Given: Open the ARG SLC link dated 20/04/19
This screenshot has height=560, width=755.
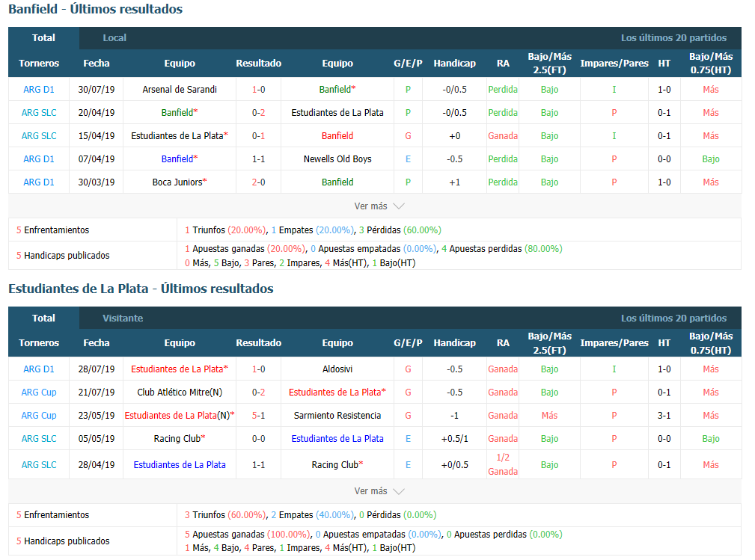Looking at the screenshot, I should [39, 113].
